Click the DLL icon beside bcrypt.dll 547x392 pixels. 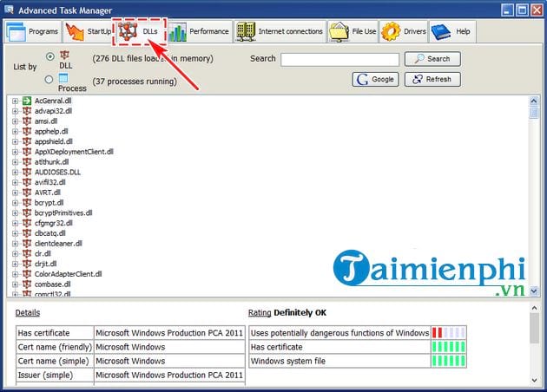click(x=27, y=202)
